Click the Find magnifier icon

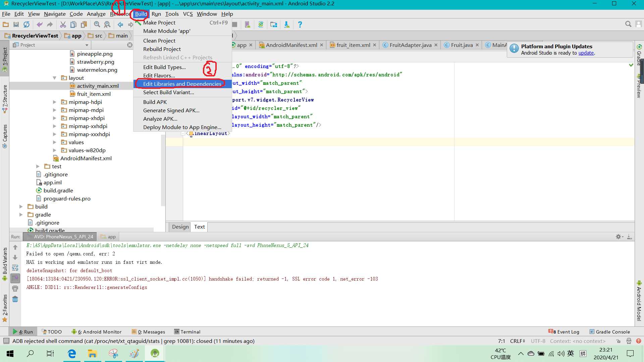click(97, 24)
